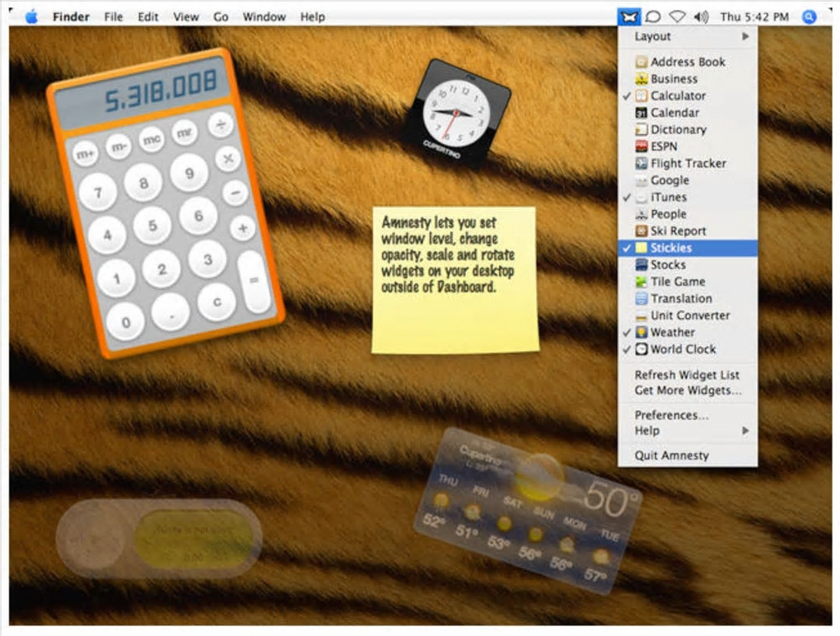
Task: Open Amnesty Preferences...
Action: coord(688,415)
